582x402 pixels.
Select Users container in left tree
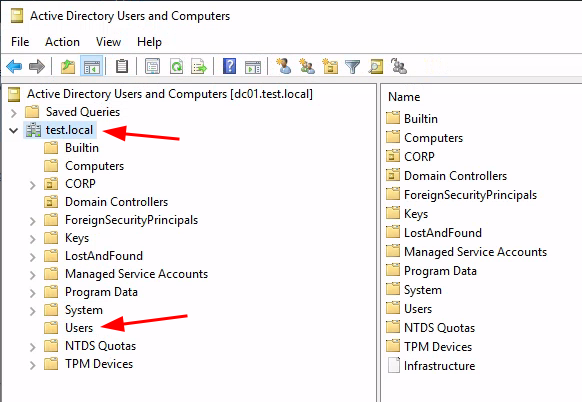click(79, 328)
